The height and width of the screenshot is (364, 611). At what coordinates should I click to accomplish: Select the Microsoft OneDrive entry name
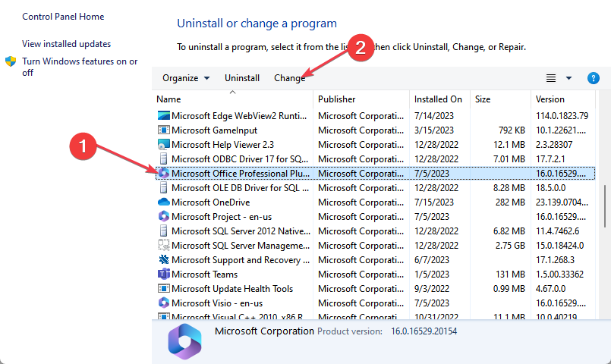[x=210, y=202]
